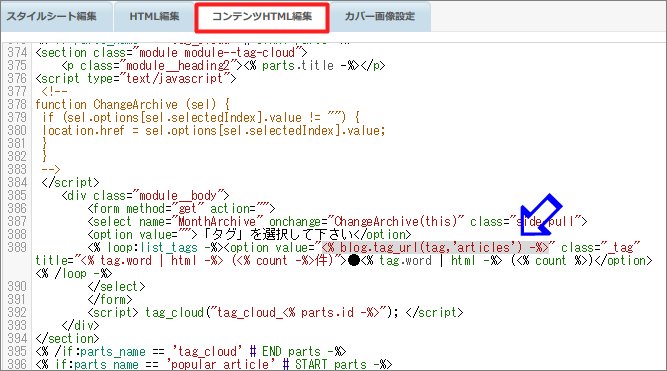The width and height of the screenshot is (667, 371).
Task: Click the closing </section> on line 394
Action: point(67,338)
